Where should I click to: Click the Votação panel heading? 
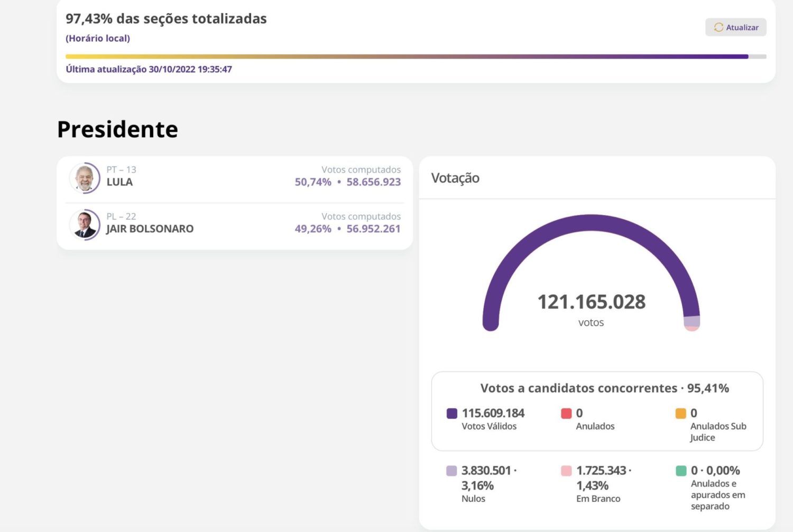pos(455,178)
